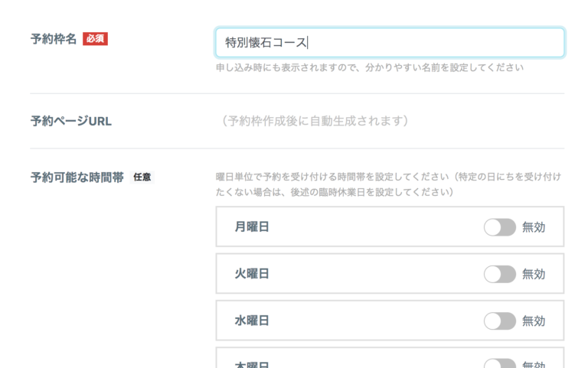Viewport: 588px width, 368px height.
Task: Click the 任意 badge
Action: 142,177
